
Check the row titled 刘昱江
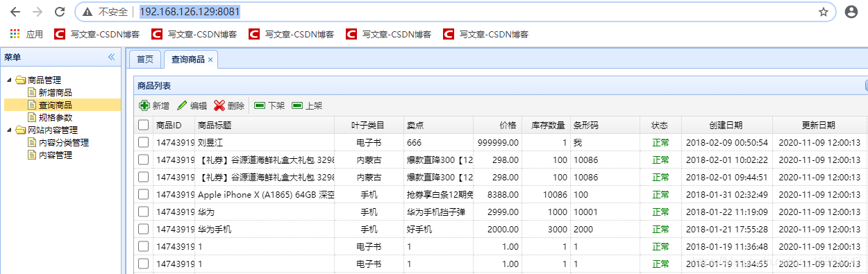point(143,142)
